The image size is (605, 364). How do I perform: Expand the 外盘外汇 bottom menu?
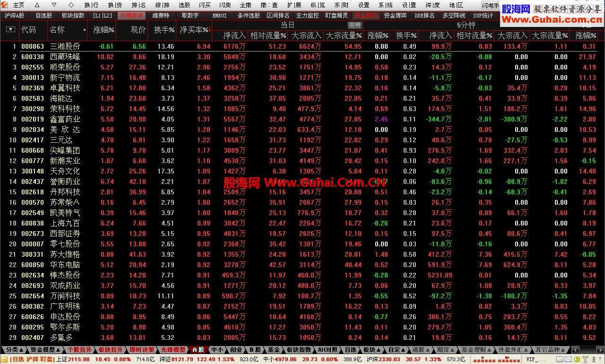click(513, 350)
